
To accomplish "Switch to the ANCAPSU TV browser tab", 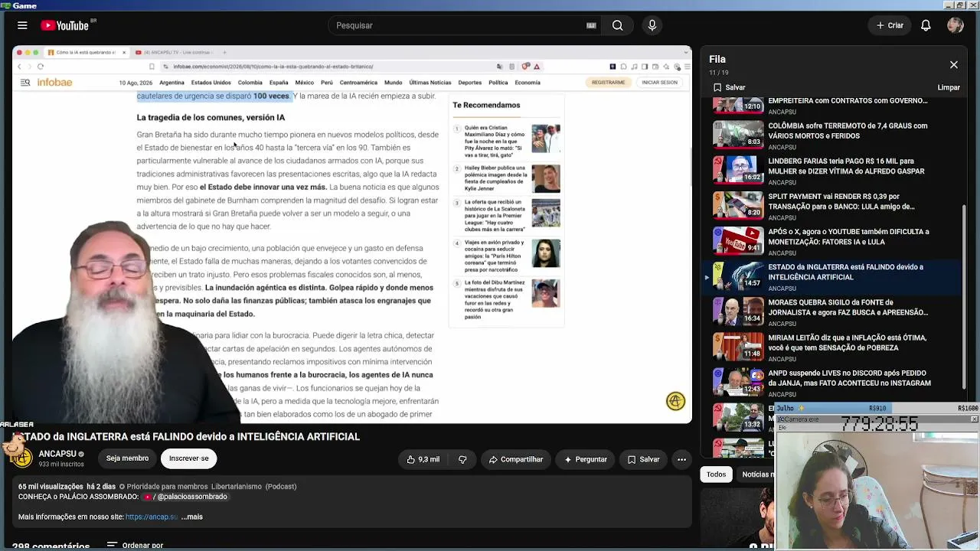I will [176, 53].
